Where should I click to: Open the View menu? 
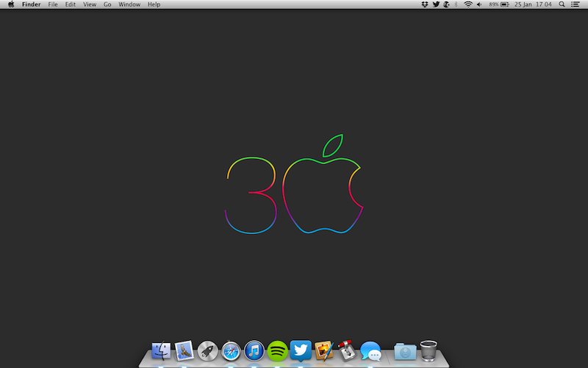[90, 4]
